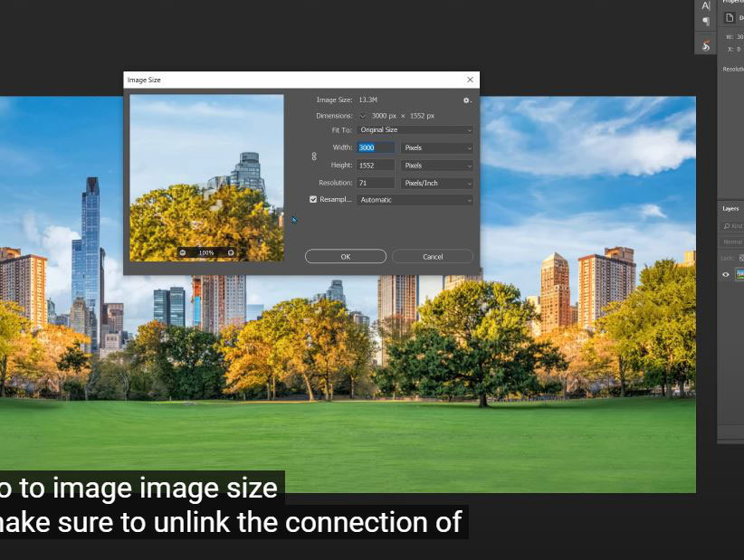Select the layer thumbnail in Layers panel
Image resolution: width=744 pixels, height=560 pixels.
pos(740,274)
